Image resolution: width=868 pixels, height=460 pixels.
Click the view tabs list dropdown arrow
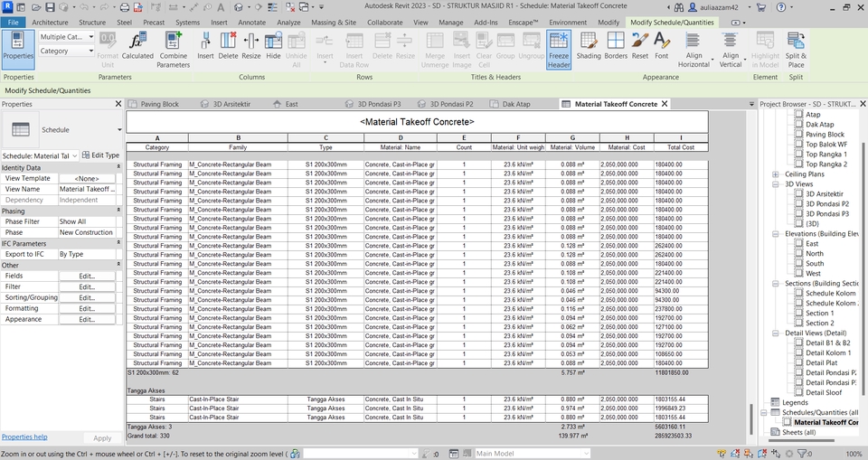751,104
